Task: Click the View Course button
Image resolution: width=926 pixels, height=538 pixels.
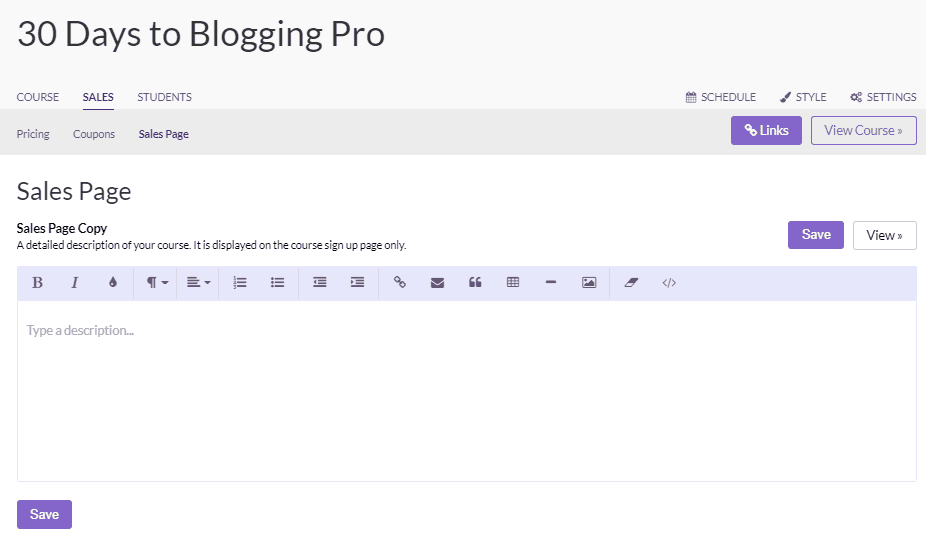Action: pyautogui.click(x=863, y=131)
